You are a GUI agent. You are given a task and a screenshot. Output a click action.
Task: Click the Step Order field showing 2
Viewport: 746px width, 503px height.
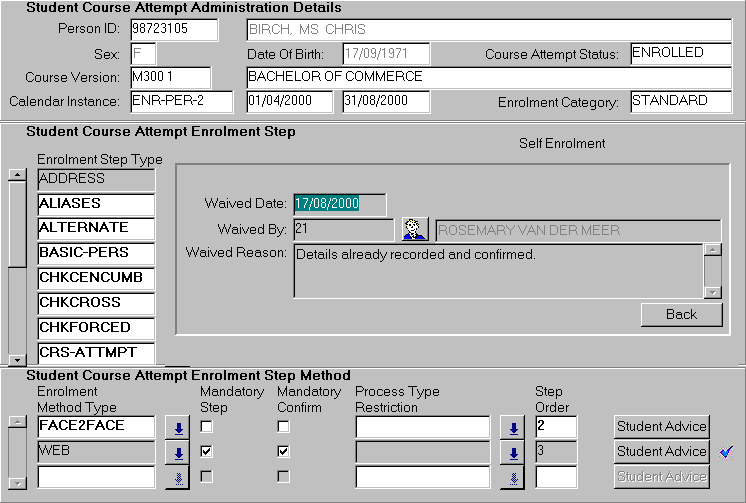tap(555, 427)
